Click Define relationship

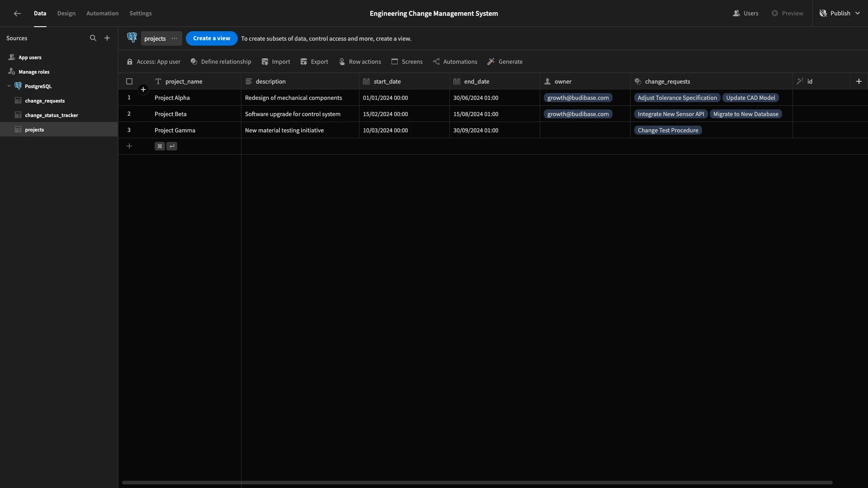point(221,62)
